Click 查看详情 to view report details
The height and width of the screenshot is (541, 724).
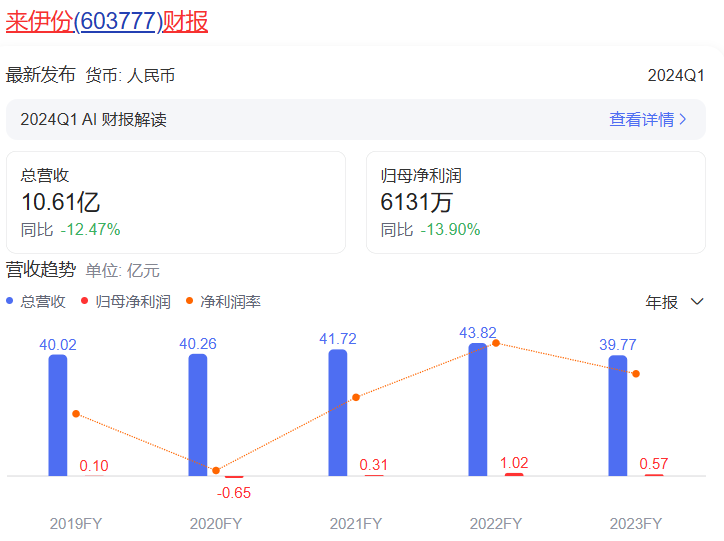point(641,120)
